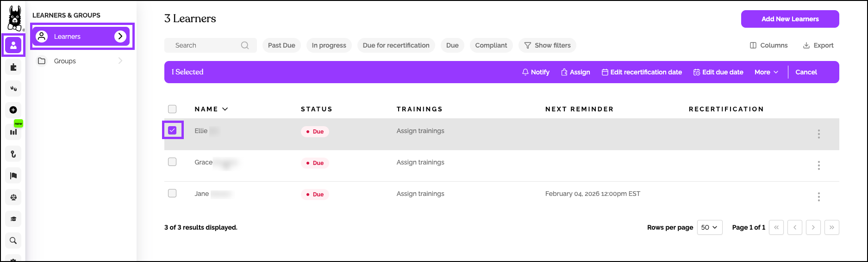Expand the Groups chevron
Viewport: 868px width, 262px height.
pos(120,61)
